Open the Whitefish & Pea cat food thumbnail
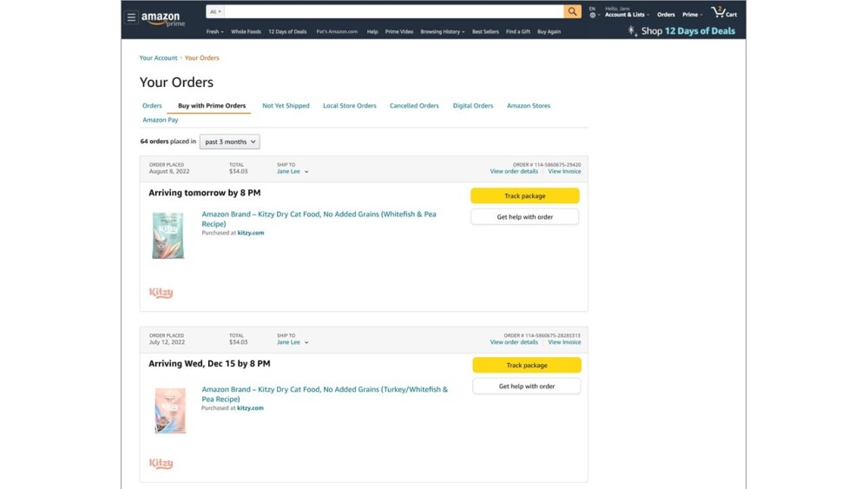 click(168, 235)
